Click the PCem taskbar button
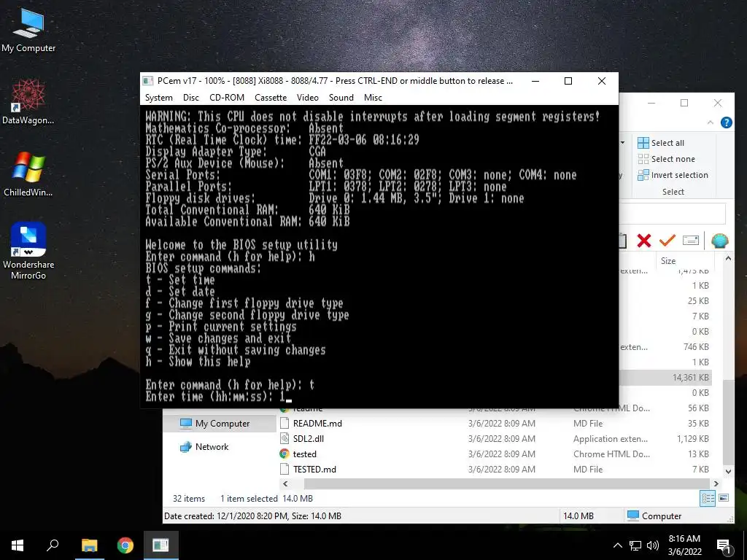Viewport: 747px width, 560px height. (160, 545)
